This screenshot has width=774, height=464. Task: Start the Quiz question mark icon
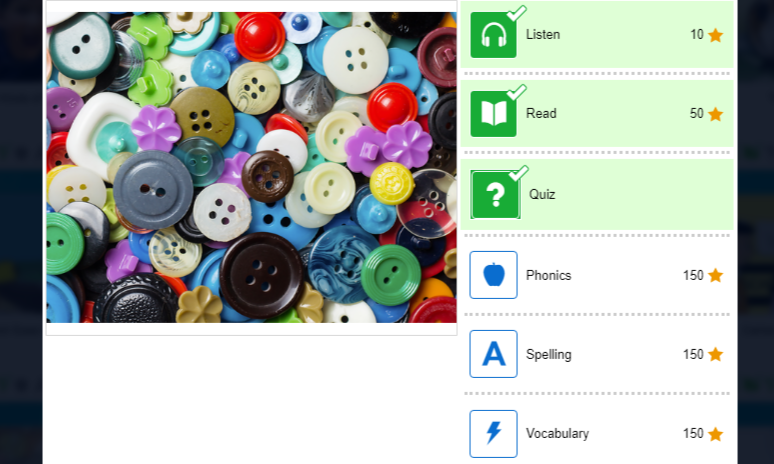[x=495, y=194]
